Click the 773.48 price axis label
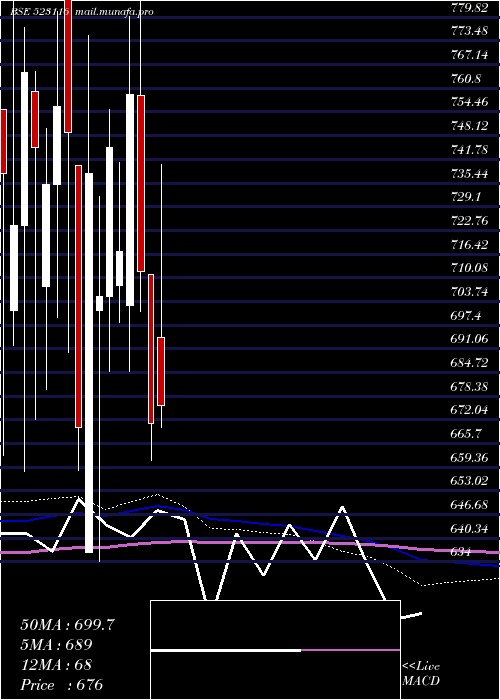Image resolution: width=500 pixels, height=700 pixels. pyautogui.click(x=469, y=31)
